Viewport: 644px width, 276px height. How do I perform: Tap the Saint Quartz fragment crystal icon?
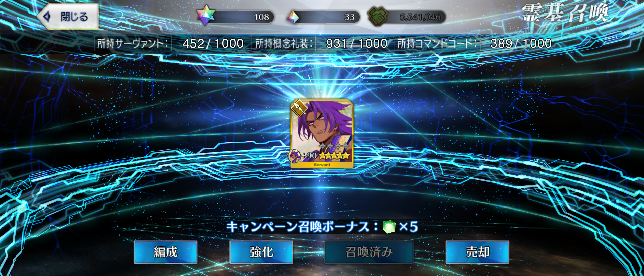tap(293, 17)
